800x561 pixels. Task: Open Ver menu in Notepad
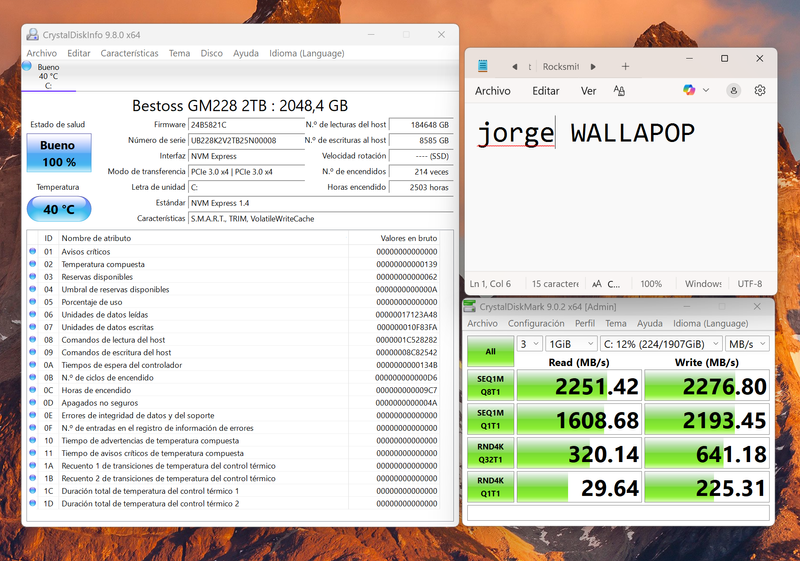coord(588,91)
